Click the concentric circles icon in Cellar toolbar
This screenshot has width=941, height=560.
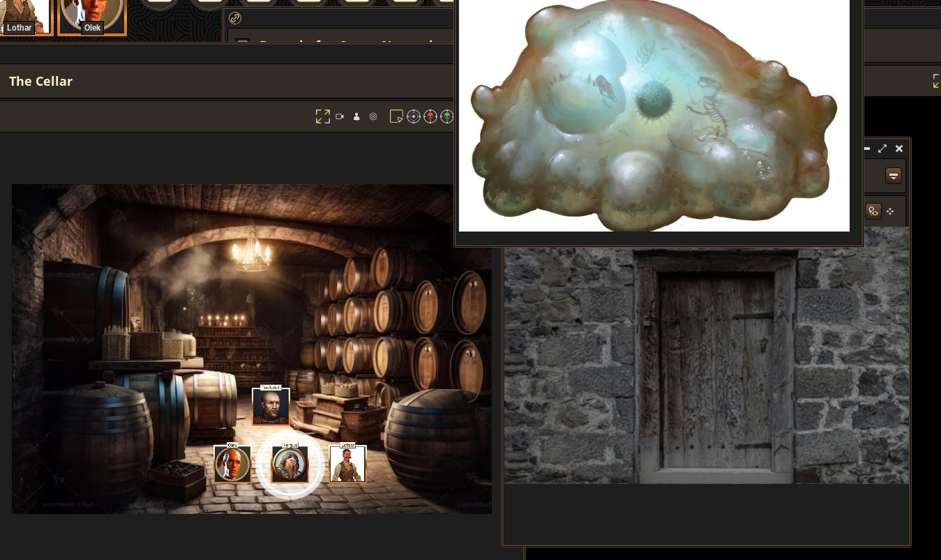point(373,116)
